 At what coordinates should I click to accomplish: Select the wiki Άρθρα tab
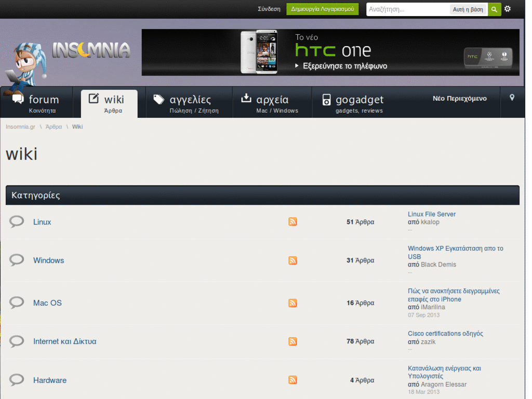pyautogui.click(x=109, y=104)
